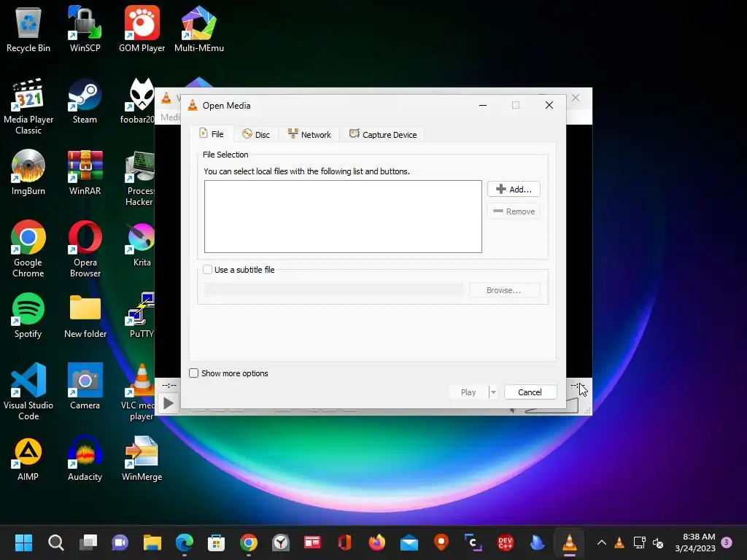Open the notification count badge

pyautogui.click(x=727, y=542)
